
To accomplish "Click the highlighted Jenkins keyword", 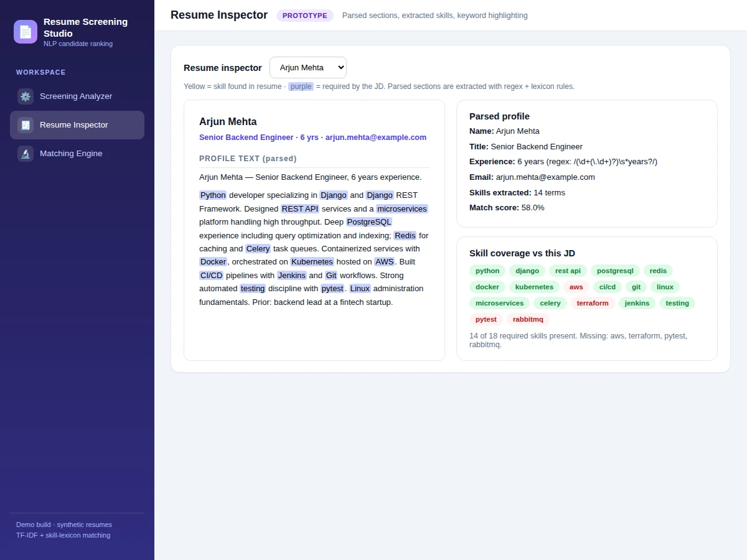I will point(292,276).
